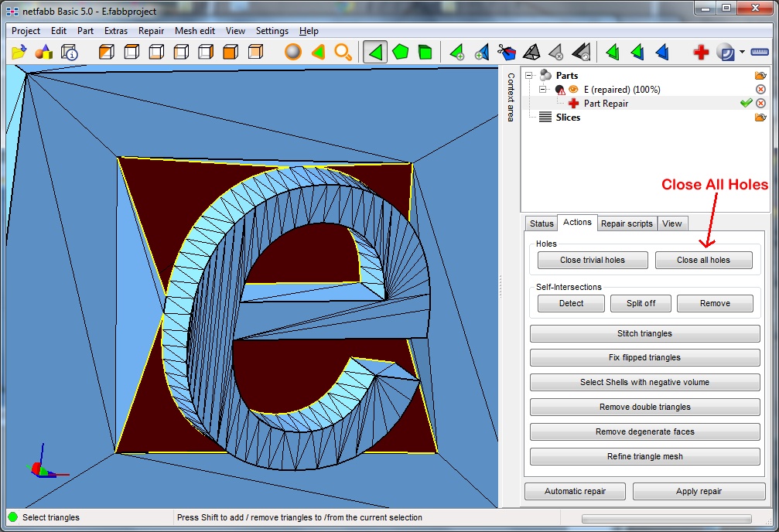Collapse the E (repaired) tree node
This screenshot has height=532, width=779.
click(x=542, y=90)
